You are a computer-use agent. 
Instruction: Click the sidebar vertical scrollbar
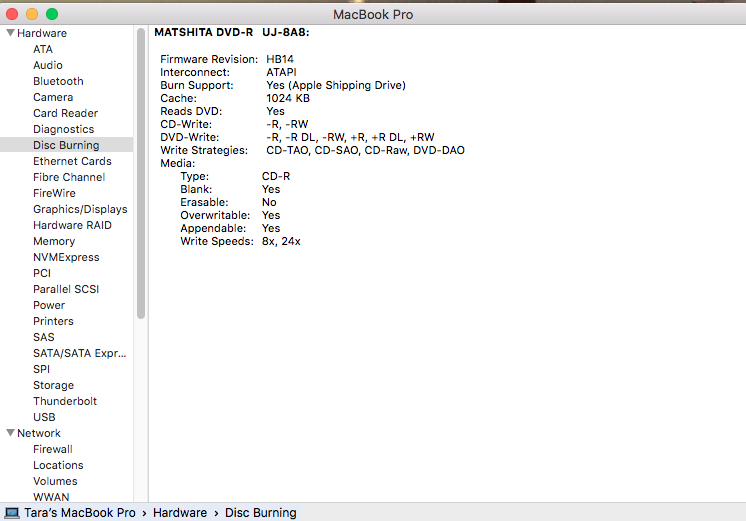click(x=141, y=173)
